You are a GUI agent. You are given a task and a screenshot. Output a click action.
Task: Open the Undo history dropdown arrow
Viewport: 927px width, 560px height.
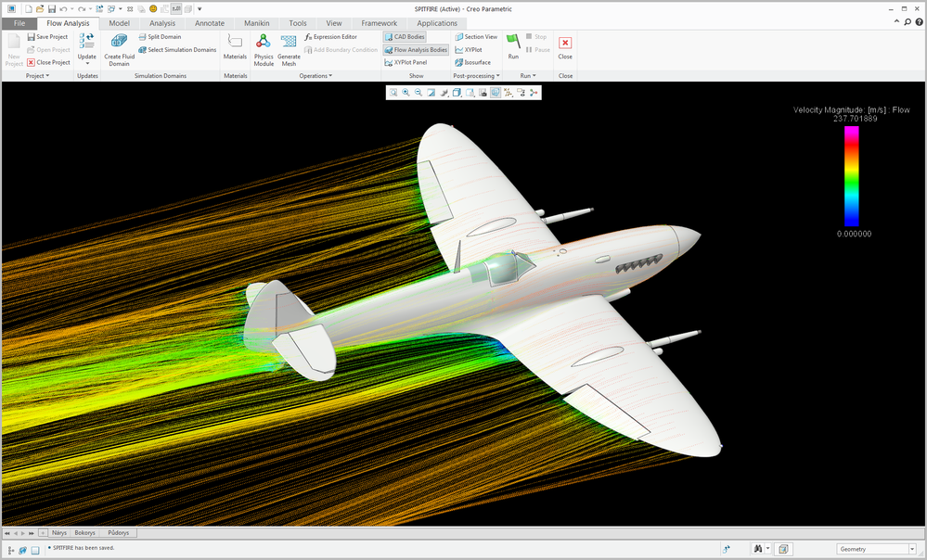(x=72, y=9)
